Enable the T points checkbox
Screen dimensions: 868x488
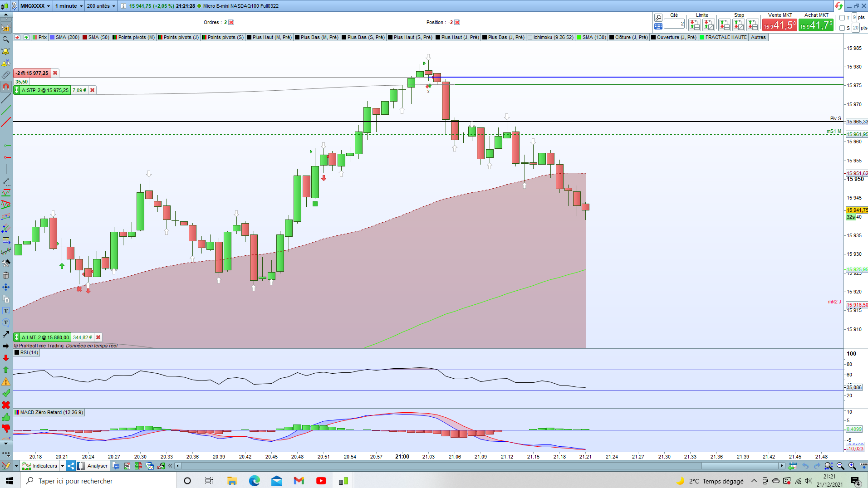coord(842,18)
